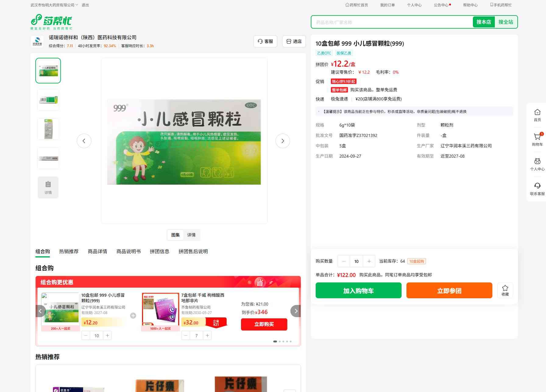Select the second product thumbnail image
546x392 pixels.
click(x=48, y=100)
